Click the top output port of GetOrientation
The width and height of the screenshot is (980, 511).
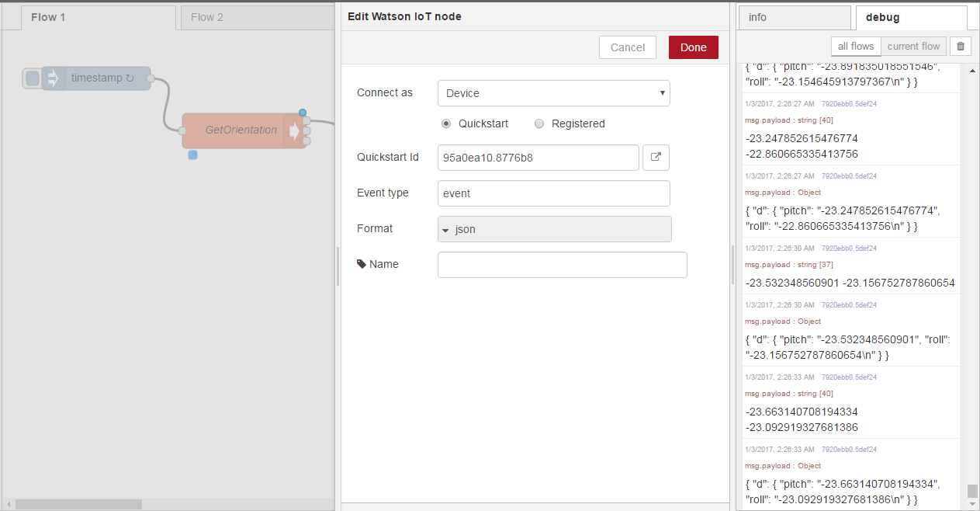click(x=307, y=120)
